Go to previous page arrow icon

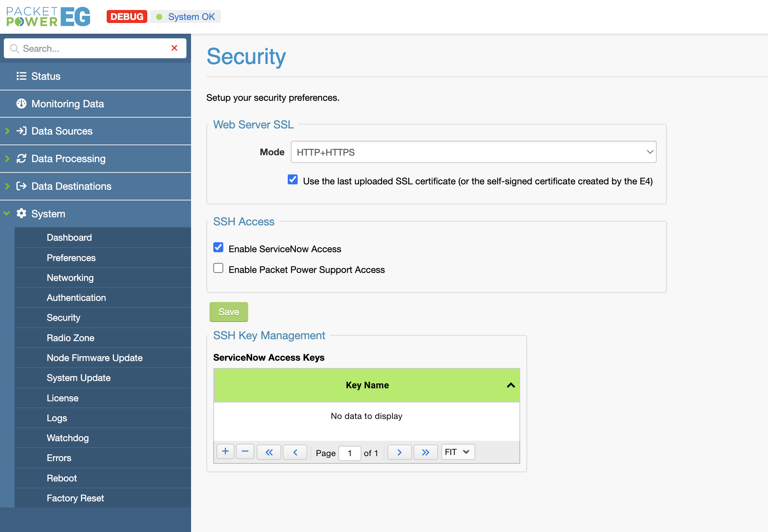tap(295, 452)
